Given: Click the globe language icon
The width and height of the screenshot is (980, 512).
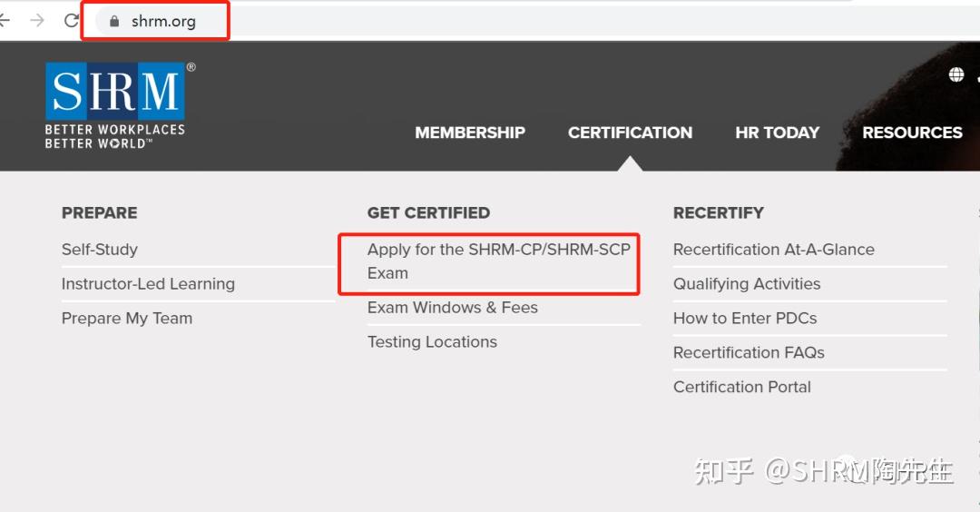Looking at the screenshot, I should tap(956, 74).
